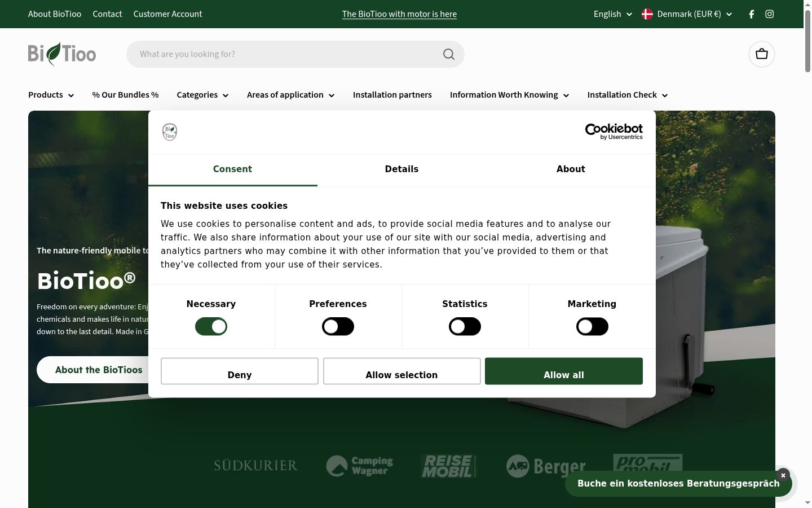
Task: Click Allow all cookies button
Action: [564, 371]
